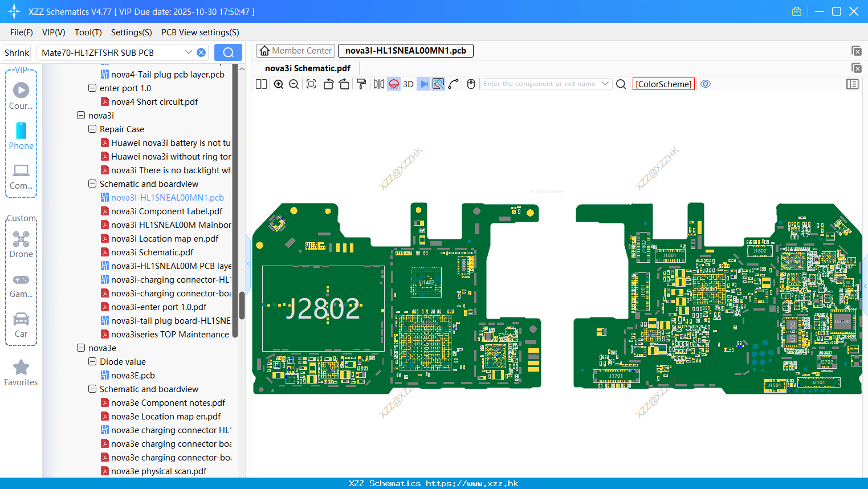Open nova3E.pcb file

click(133, 375)
